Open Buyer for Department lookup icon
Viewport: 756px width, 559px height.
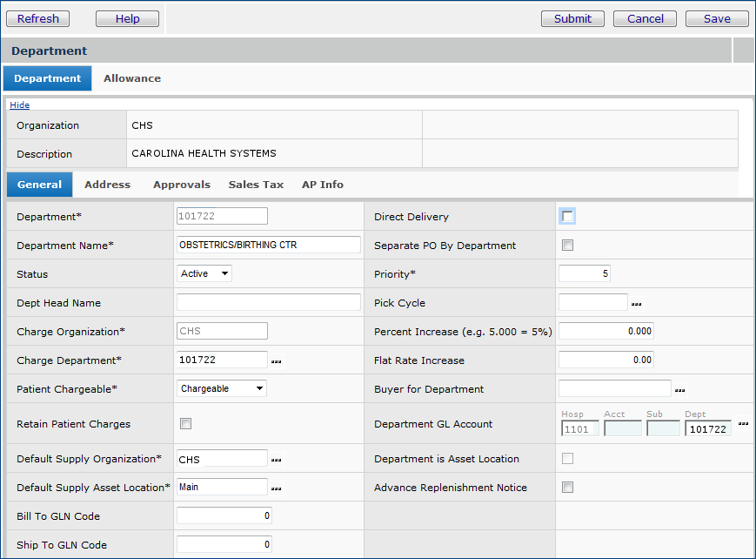coord(680,390)
